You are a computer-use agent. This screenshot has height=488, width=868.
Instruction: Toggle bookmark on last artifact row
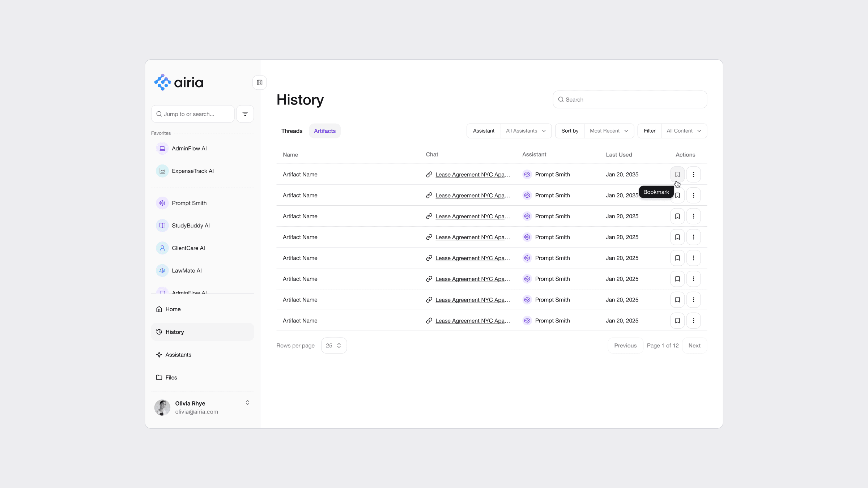pyautogui.click(x=677, y=321)
